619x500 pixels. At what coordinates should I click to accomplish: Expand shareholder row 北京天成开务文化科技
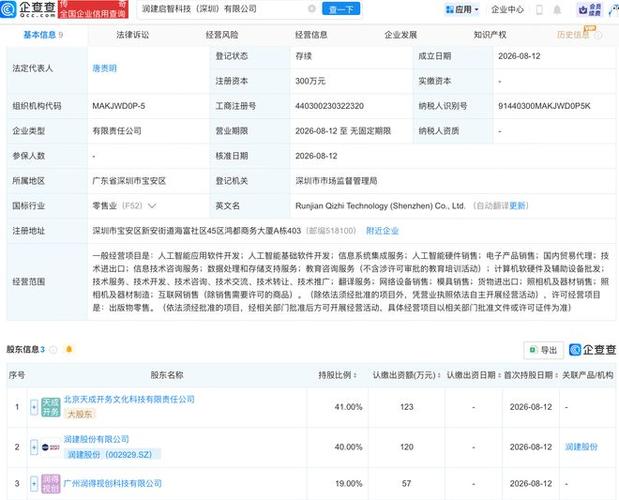coord(34,407)
